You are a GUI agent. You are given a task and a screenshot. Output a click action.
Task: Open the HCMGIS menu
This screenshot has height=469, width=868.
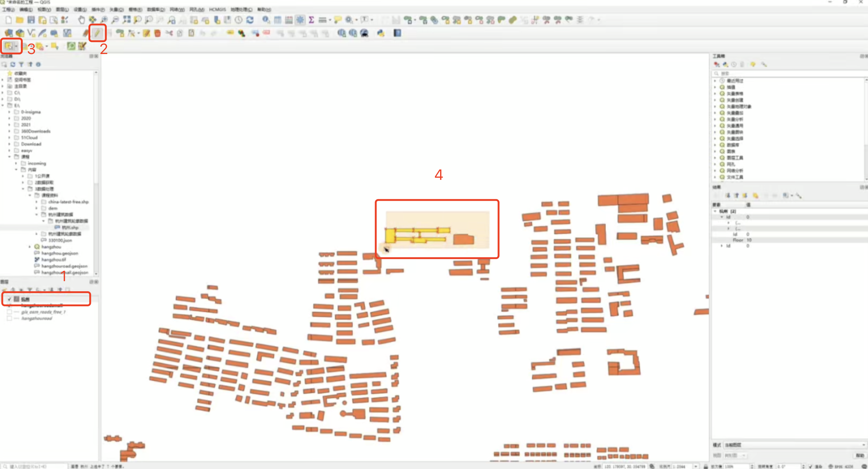(x=217, y=10)
